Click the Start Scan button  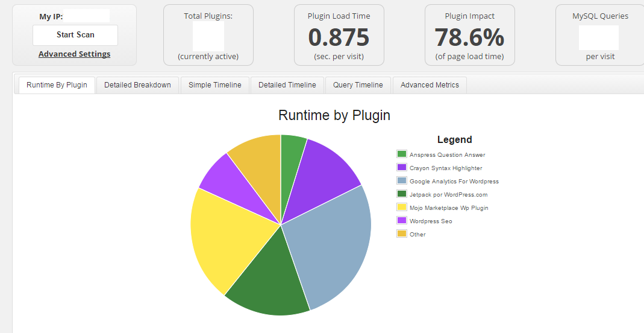(75, 35)
